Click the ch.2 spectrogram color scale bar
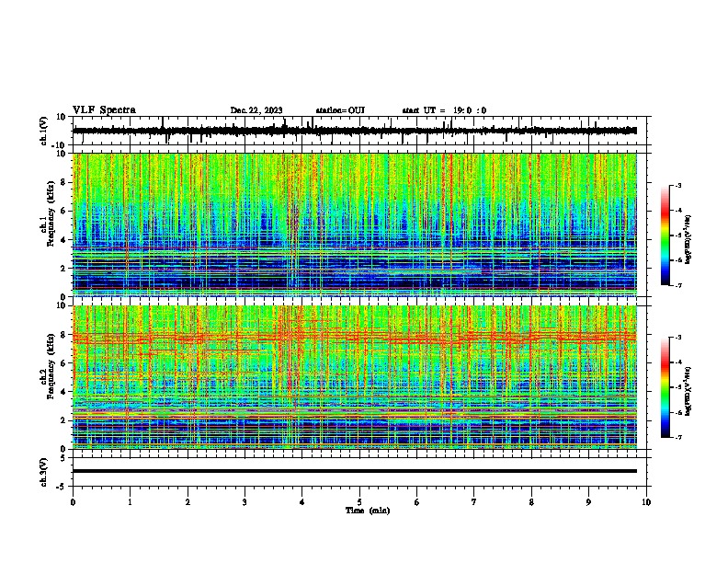 665,387
